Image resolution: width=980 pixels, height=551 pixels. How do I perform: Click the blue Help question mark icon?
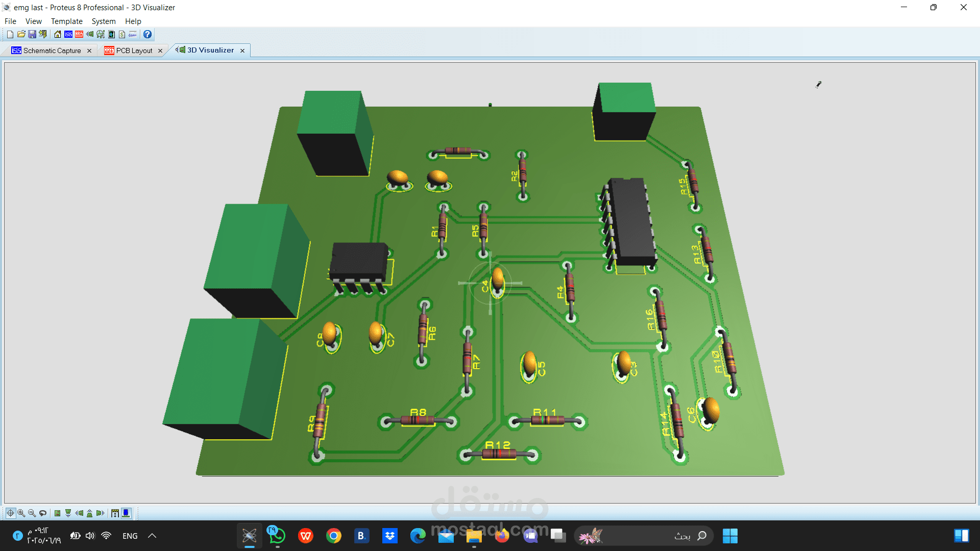point(148,34)
